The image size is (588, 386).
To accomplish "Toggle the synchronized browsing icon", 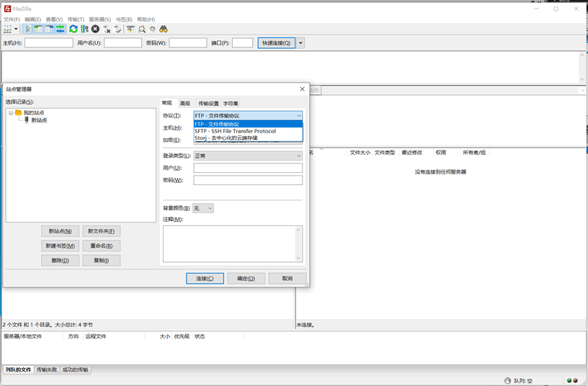I will [x=152, y=29].
